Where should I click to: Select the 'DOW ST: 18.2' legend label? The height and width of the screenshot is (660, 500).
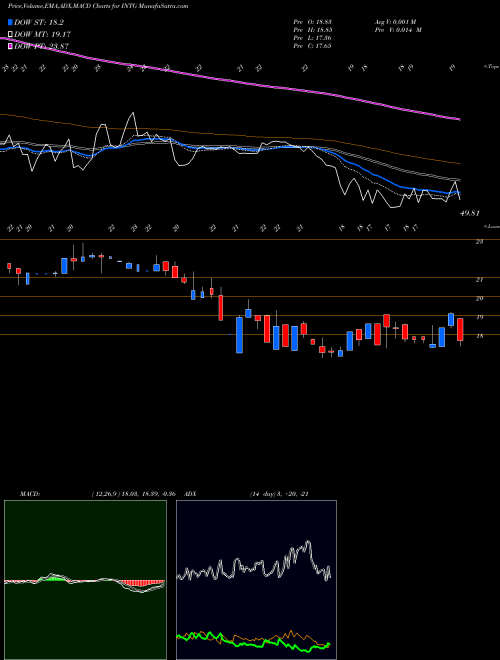coord(39,23)
